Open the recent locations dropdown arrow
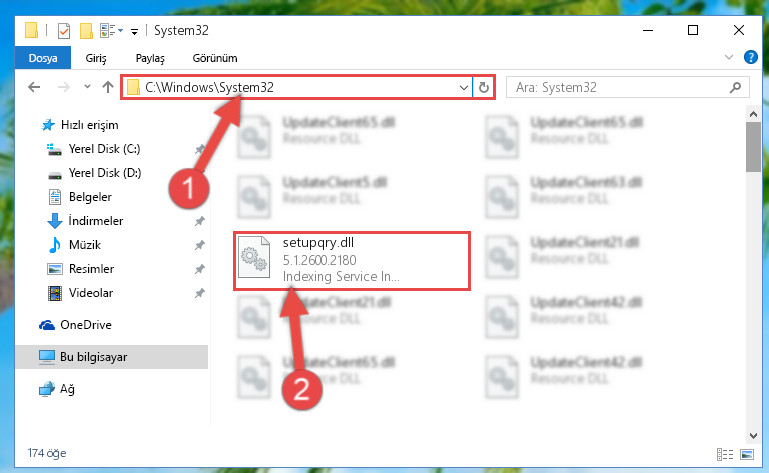This screenshot has width=769, height=473. click(87, 87)
